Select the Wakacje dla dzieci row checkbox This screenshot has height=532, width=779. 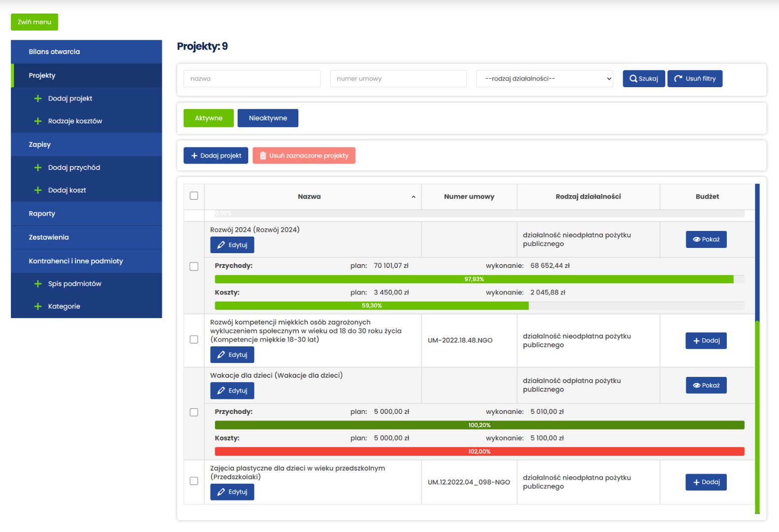point(194,412)
